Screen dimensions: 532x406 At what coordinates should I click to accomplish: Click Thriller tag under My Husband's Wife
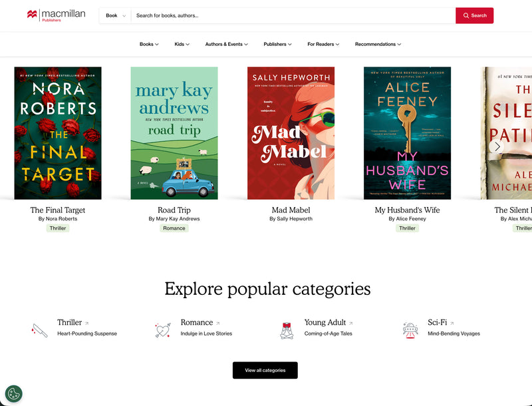[407, 228]
